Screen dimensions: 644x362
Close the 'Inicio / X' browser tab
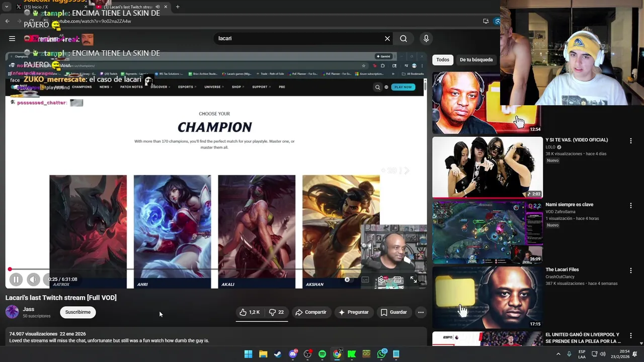[x=86, y=7]
